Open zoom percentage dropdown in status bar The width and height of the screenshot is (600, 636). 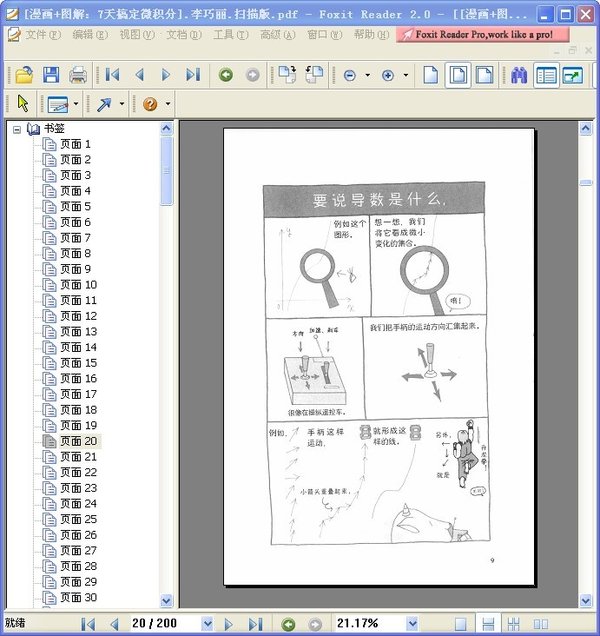412,623
